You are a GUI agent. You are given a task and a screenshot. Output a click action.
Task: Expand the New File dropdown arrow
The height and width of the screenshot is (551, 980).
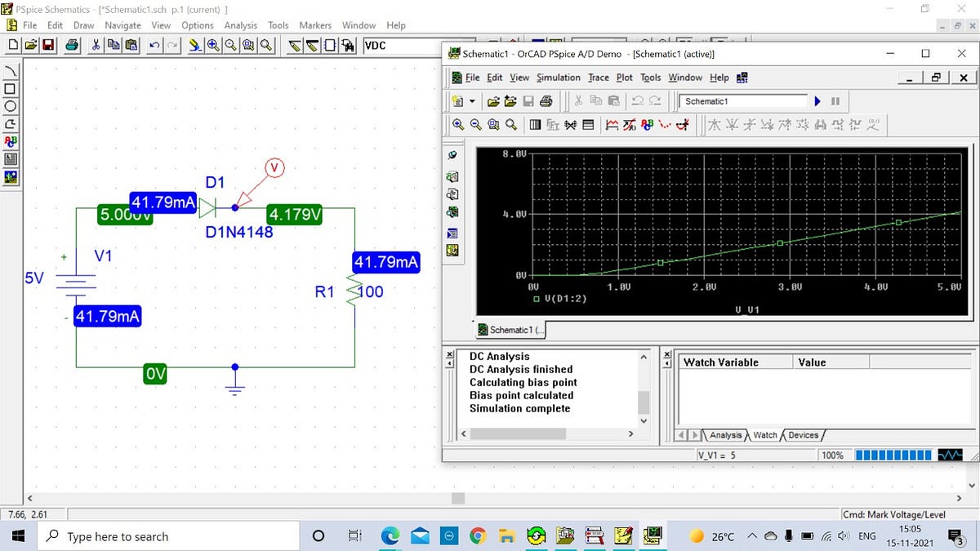click(471, 100)
